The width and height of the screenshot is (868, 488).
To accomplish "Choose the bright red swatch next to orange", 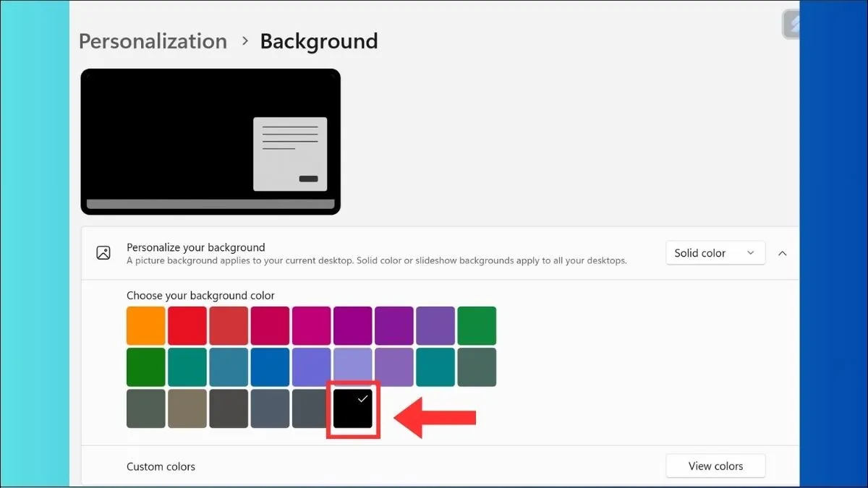I will pyautogui.click(x=187, y=326).
